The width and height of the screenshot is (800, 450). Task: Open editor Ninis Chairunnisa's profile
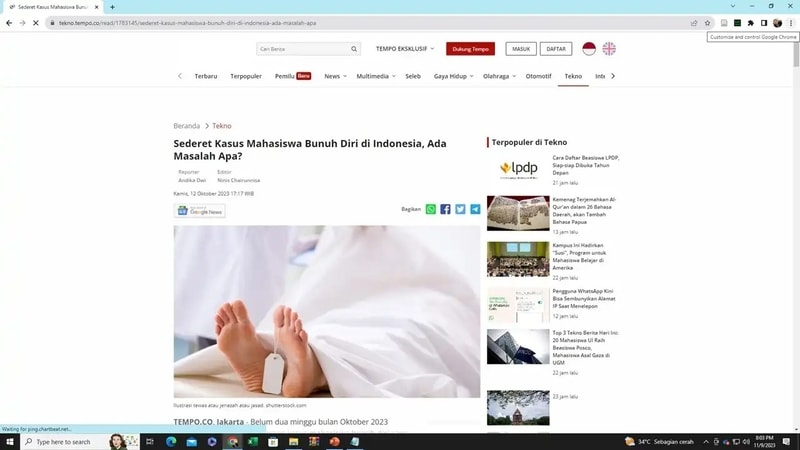(238, 180)
